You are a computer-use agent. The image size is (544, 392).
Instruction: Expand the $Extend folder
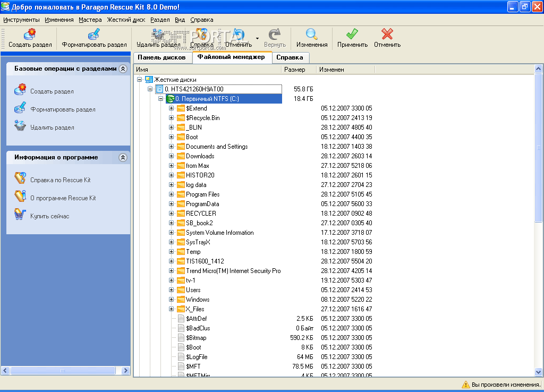tap(172, 108)
